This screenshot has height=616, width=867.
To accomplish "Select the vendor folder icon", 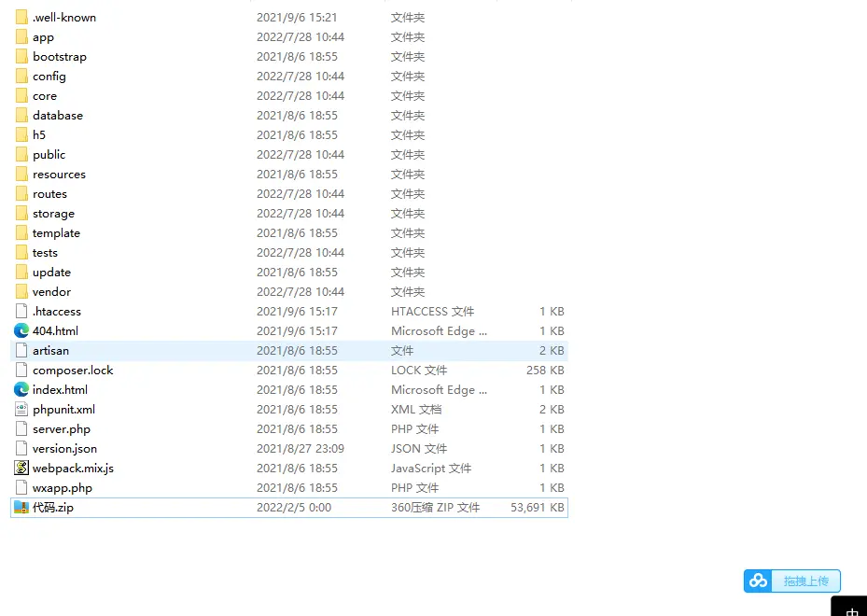I will click(x=21, y=292).
